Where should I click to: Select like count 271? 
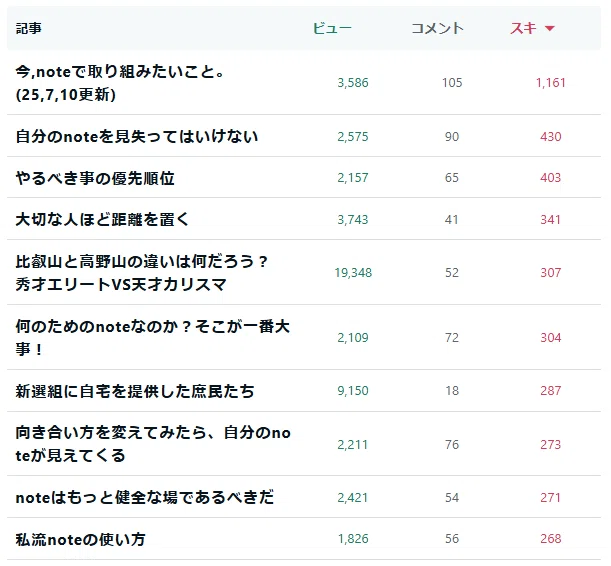coord(550,497)
